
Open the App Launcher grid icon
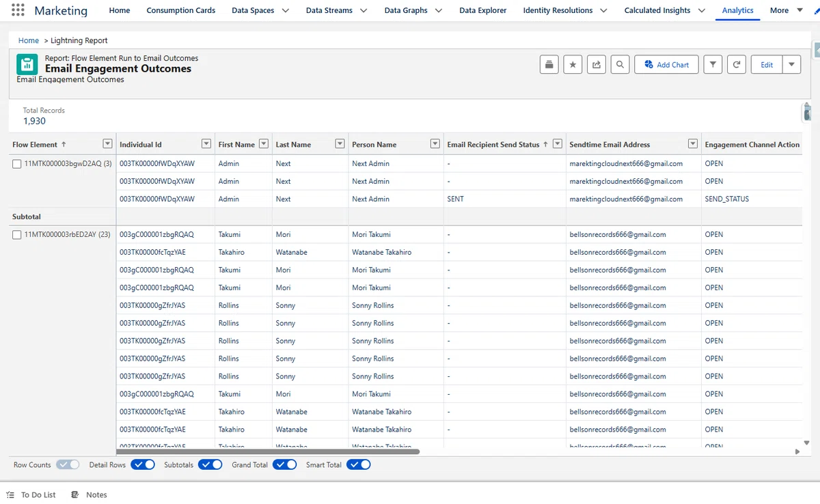coord(18,10)
